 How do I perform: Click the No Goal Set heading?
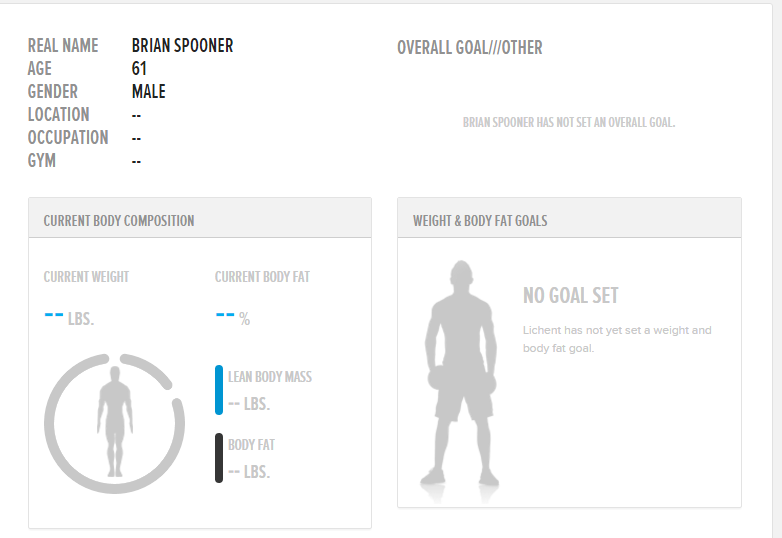tap(570, 296)
